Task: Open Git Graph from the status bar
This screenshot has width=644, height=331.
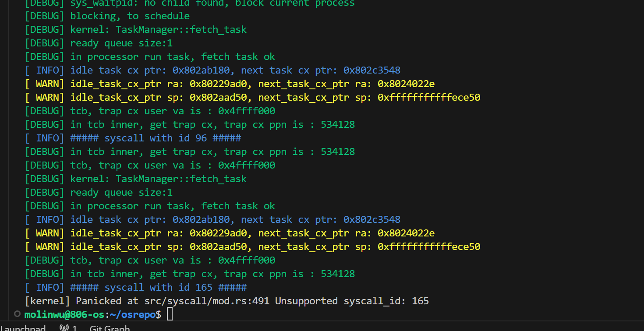Action: click(x=110, y=328)
